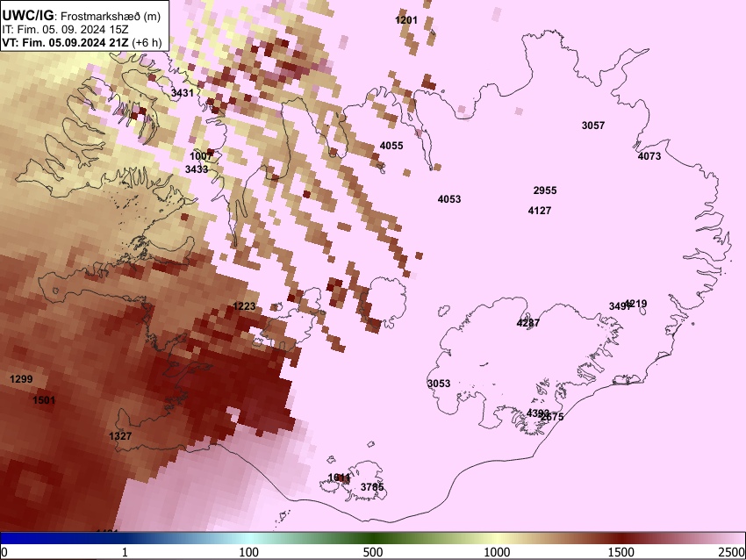Image resolution: width=746 pixels, height=560 pixels.
Task: Click the map value 1007
Action: pos(201,156)
